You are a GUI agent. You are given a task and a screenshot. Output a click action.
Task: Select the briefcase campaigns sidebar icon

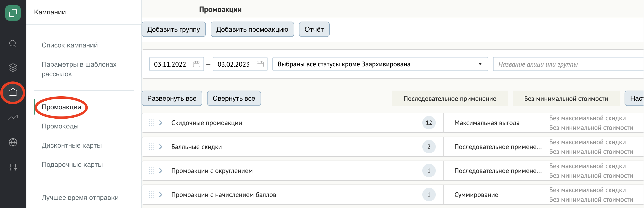(13, 92)
